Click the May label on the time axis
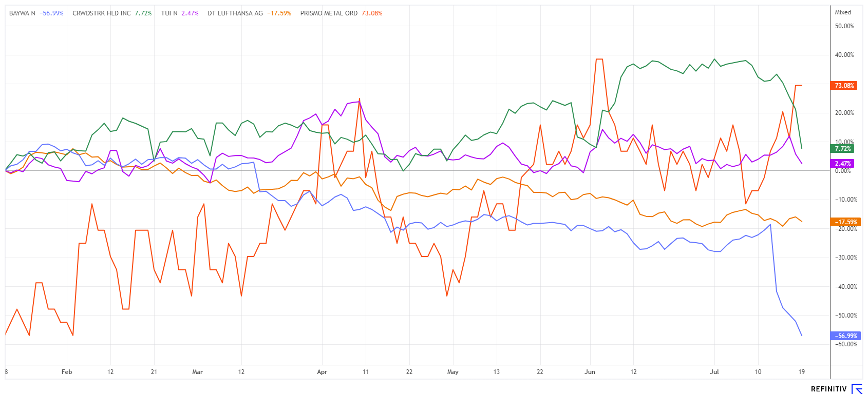The image size is (868, 394). click(x=452, y=372)
